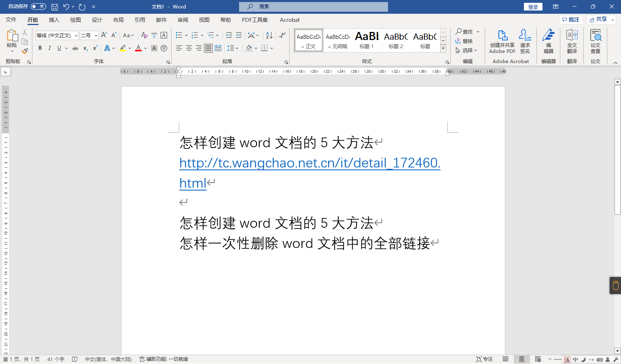Activate the Format Painter brush
The width and height of the screenshot is (621, 364).
point(25,51)
